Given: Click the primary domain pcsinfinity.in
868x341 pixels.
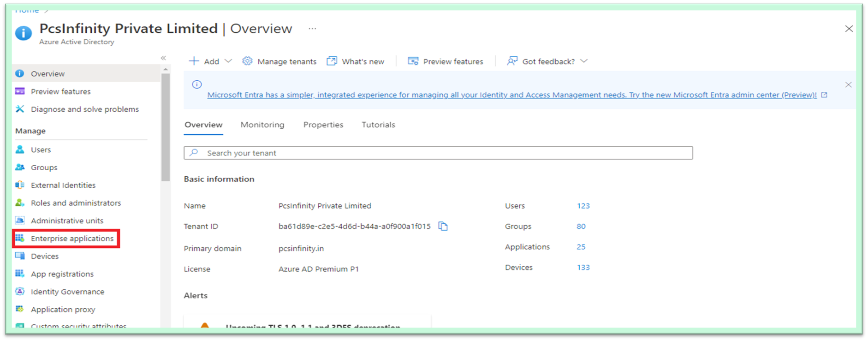Looking at the screenshot, I should click(301, 248).
